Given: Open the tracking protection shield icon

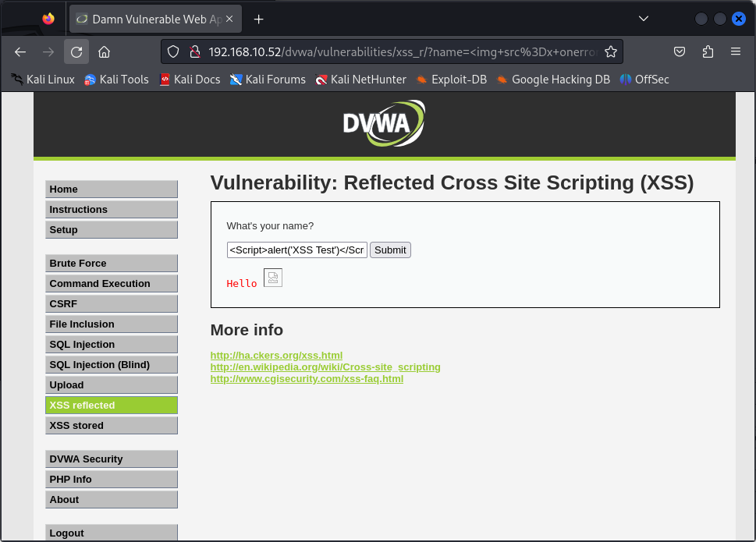Looking at the screenshot, I should (x=173, y=51).
